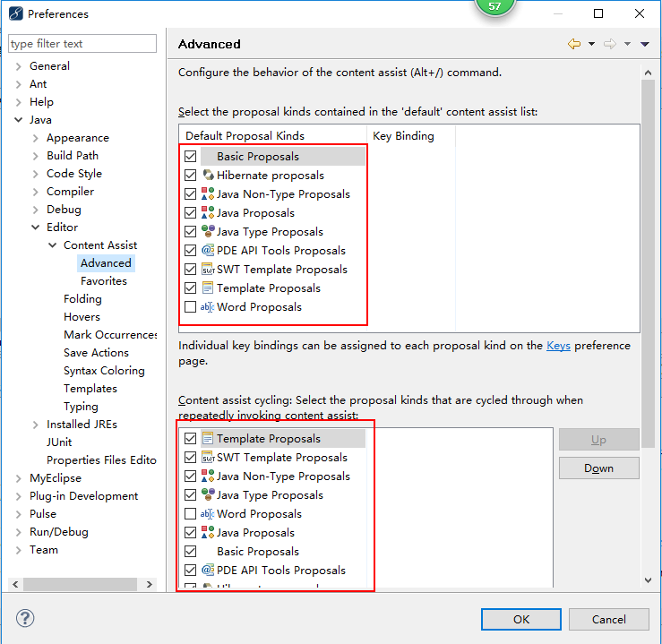Click the SWT Template Proposals icon in cycling list
This screenshot has height=644, width=662.
(x=208, y=458)
